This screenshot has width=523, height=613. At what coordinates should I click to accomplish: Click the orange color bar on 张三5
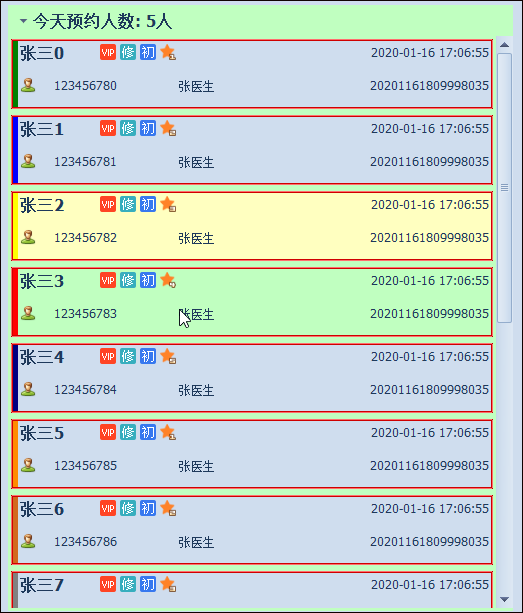pyautogui.click(x=15, y=454)
